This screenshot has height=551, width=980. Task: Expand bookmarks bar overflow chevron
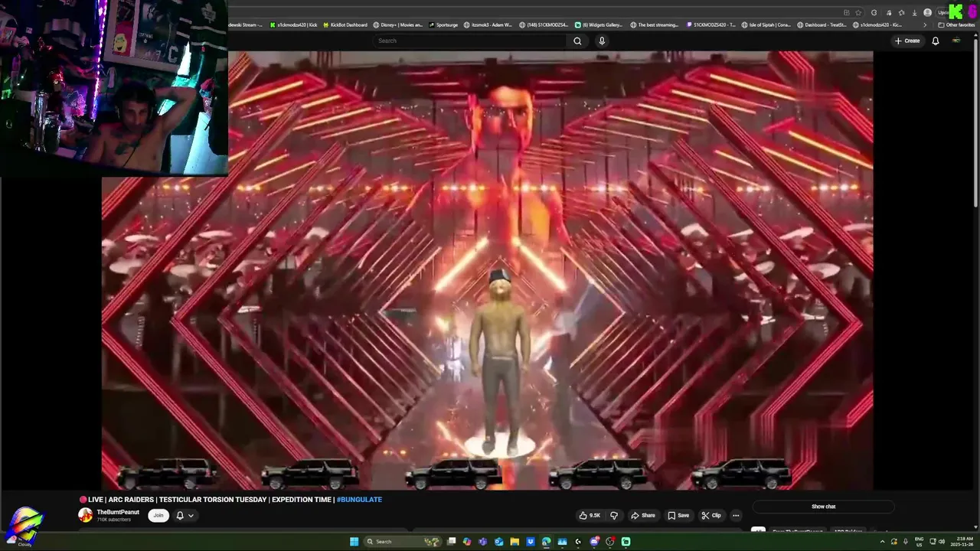click(x=925, y=25)
